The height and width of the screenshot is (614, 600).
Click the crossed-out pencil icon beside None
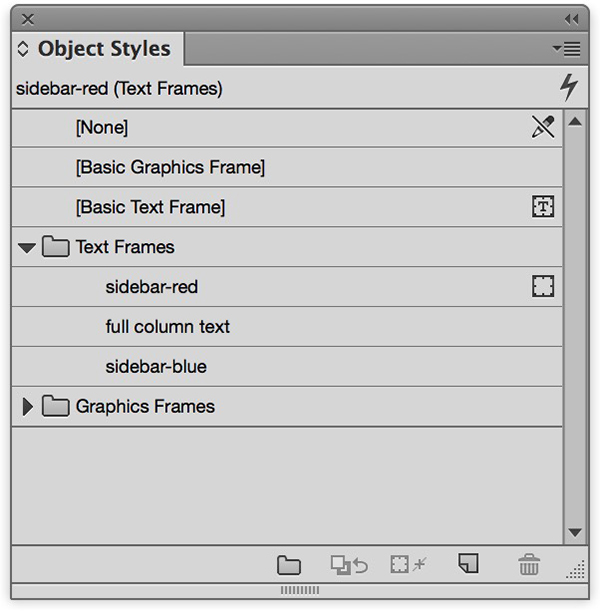tap(543, 126)
